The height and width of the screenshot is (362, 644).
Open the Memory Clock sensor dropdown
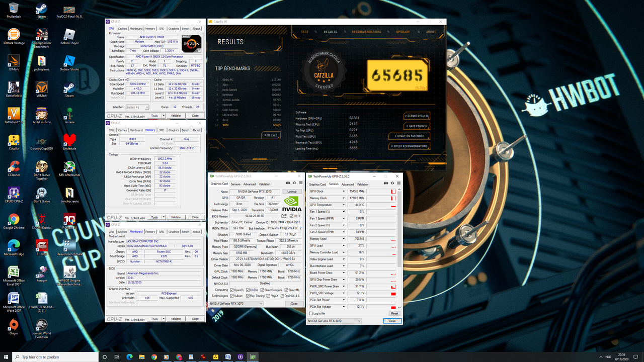click(x=344, y=198)
